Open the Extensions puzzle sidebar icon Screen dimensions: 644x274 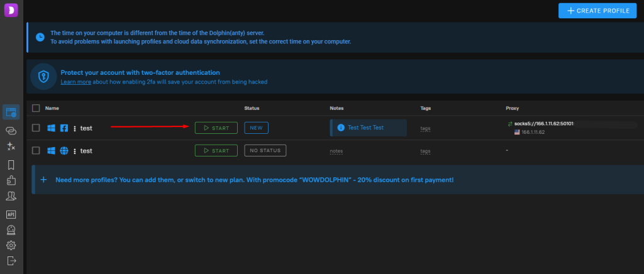tap(11, 180)
